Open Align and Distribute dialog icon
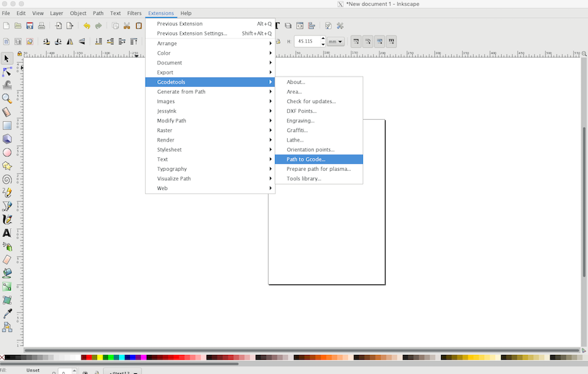Image resolution: width=588 pixels, height=374 pixels. click(311, 26)
